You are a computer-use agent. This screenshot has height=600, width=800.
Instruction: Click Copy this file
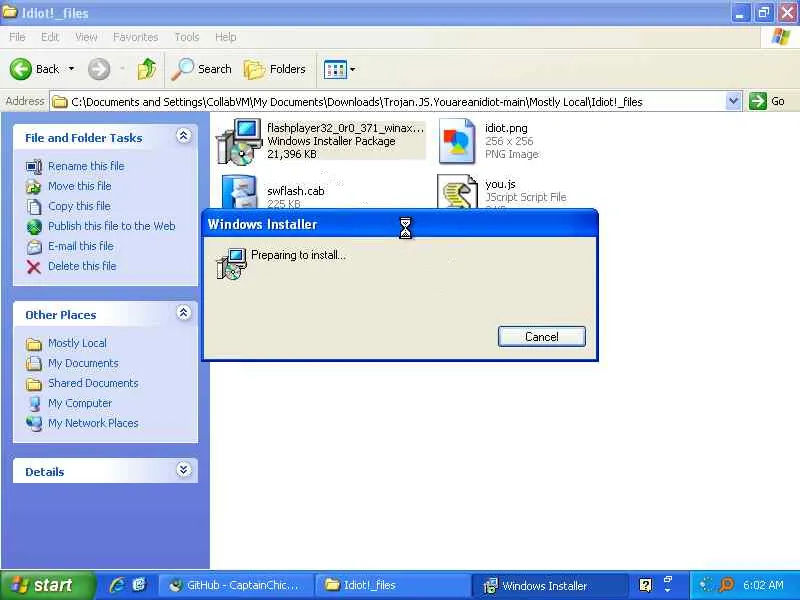[x=79, y=206]
